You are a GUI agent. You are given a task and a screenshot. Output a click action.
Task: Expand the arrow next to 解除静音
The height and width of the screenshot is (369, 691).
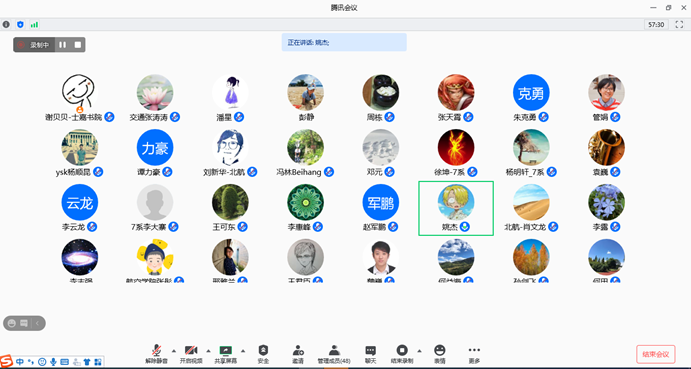(173, 351)
